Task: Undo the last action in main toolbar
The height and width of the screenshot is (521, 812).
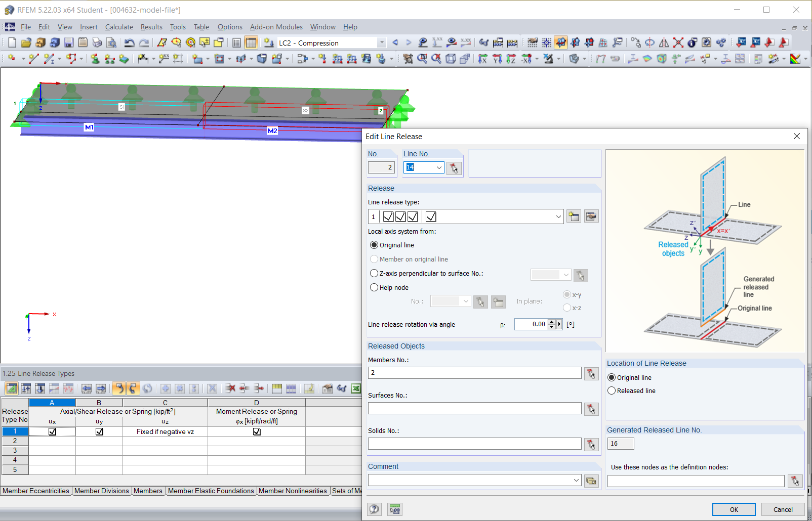Action: 130,43
